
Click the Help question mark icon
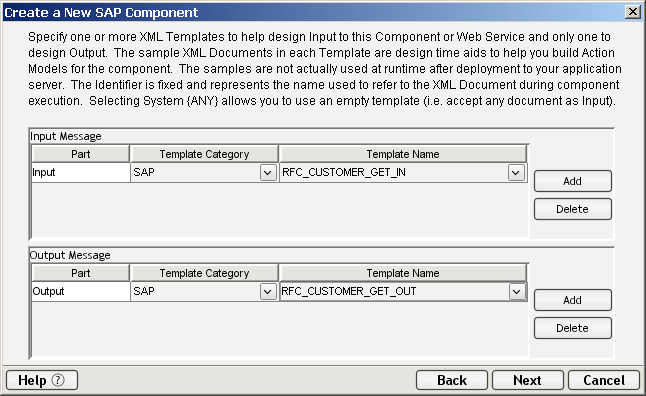[x=58, y=380]
